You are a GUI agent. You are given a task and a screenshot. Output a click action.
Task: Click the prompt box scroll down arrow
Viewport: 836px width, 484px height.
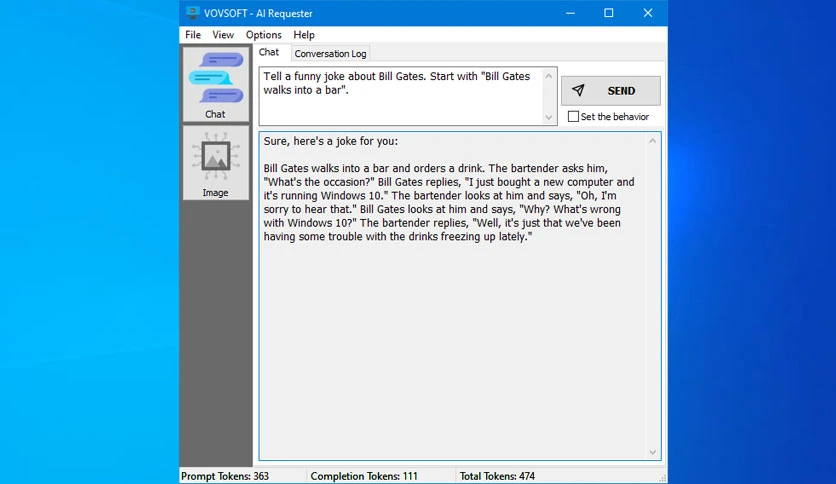[x=549, y=117]
